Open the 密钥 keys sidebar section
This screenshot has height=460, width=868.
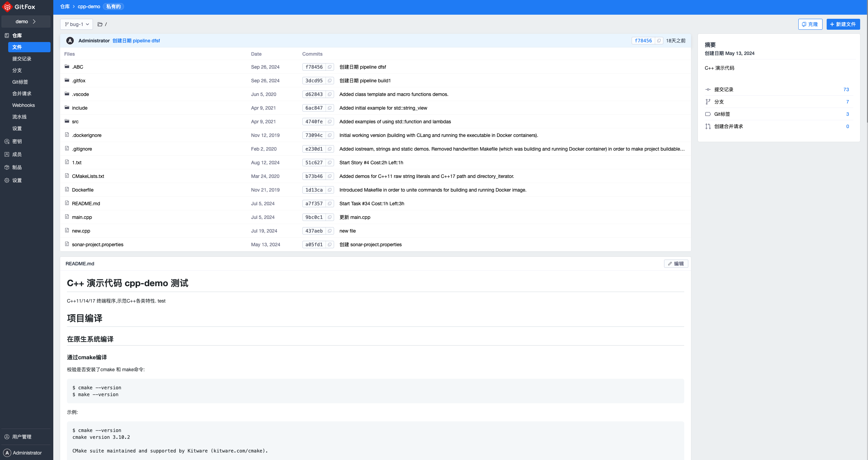point(17,141)
